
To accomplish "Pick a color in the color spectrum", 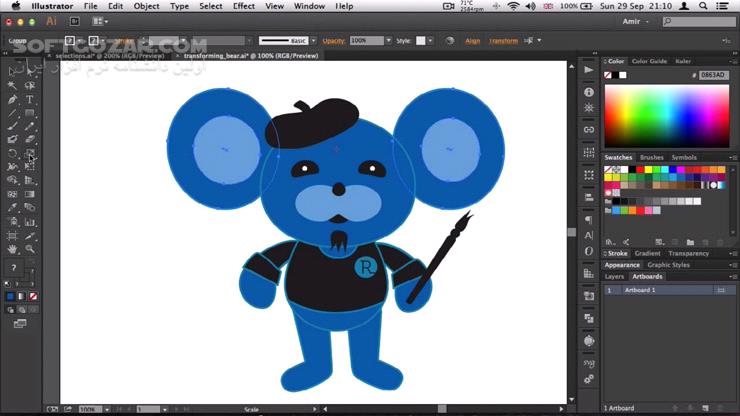I will pyautogui.click(x=667, y=117).
